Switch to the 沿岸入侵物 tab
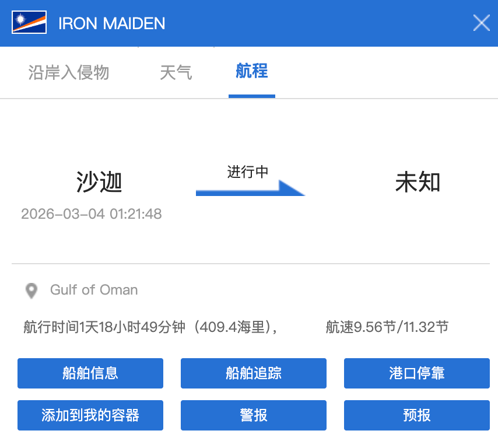Screen dimensions: 498x448 pyautogui.click(x=69, y=72)
